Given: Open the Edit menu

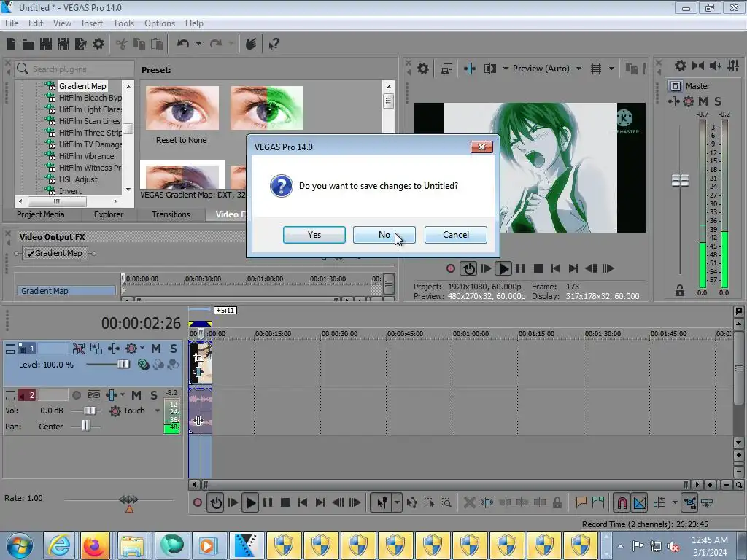Looking at the screenshot, I should pyautogui.click(x=36, y=23).
